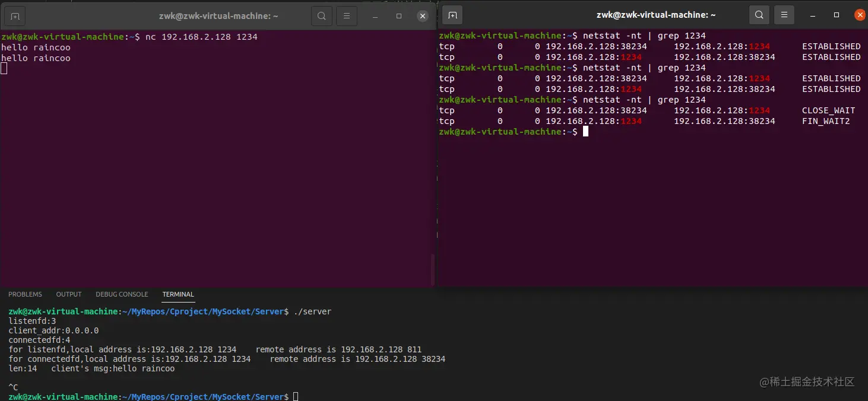
Task: Click the right terminal window title text
Action: 656,15
